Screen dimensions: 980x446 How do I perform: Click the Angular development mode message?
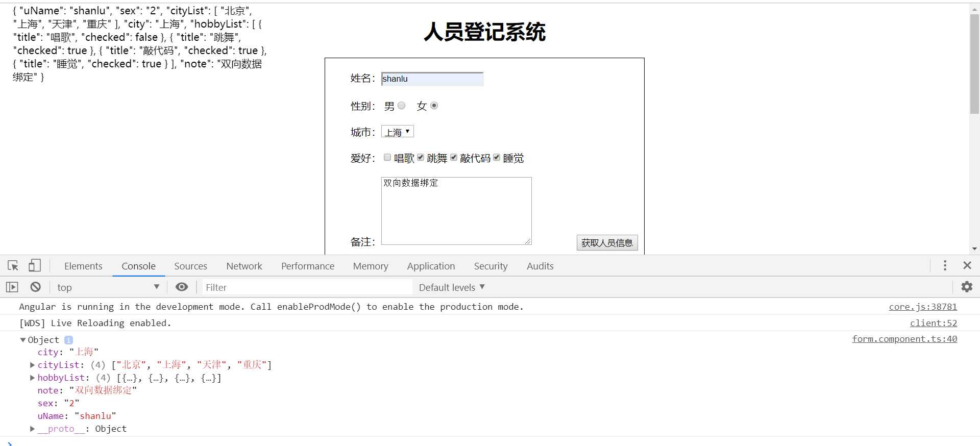(271, 307)
